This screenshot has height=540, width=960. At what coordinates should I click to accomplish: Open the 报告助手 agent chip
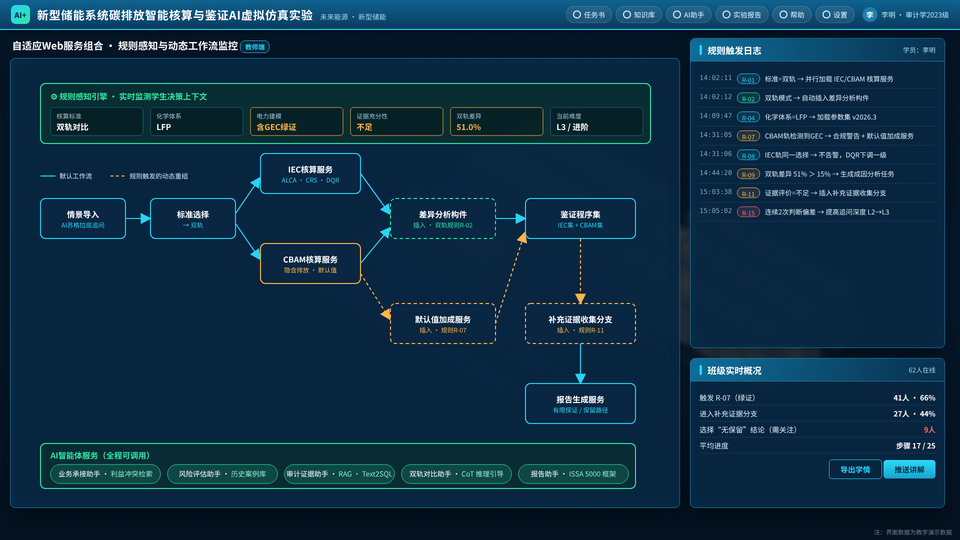click(573, 474)
